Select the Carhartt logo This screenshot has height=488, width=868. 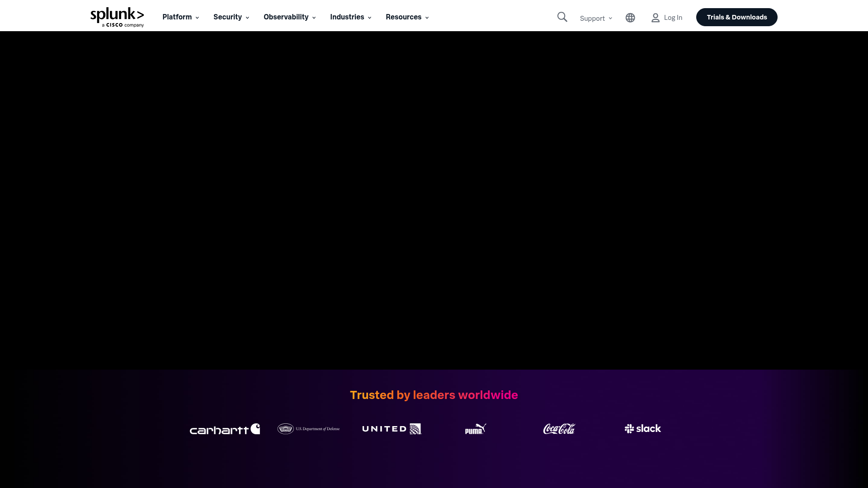[225, 429]
